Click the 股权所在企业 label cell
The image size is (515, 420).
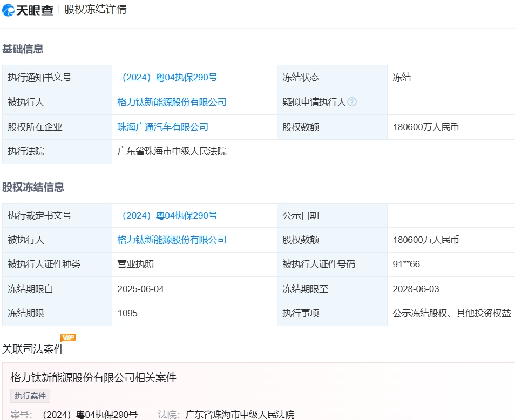pos(57,127)
